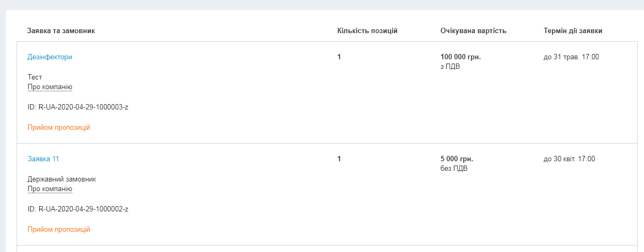Open the Дезінфектори request link
This screenshot has height=252, width=644.
tap(50, 57)
